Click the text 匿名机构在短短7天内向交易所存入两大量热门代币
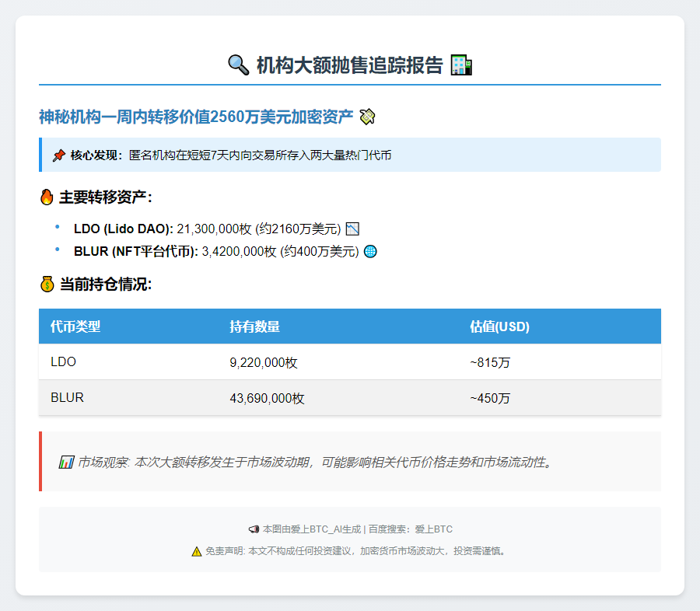This screenshot has height=611, width=700. coord(261,155)
